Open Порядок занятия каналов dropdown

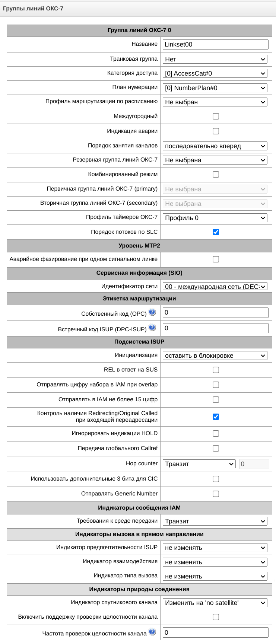click(x=215, y=146)
